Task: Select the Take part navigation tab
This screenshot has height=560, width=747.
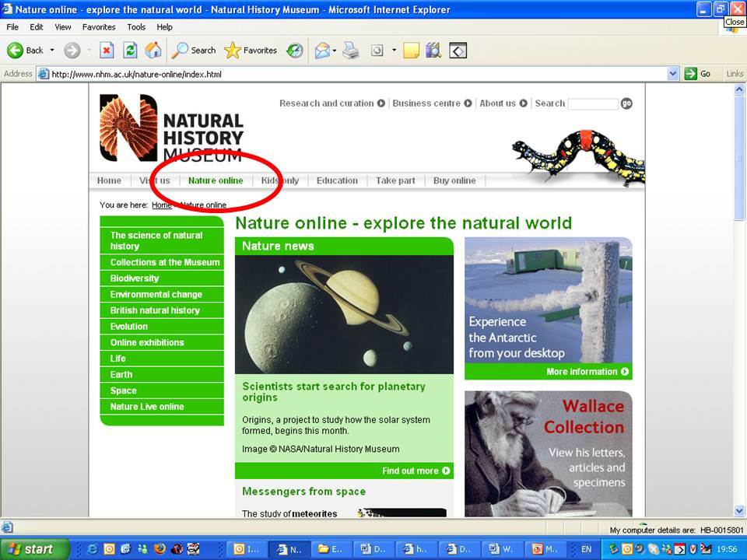Action: pos(395,180)
